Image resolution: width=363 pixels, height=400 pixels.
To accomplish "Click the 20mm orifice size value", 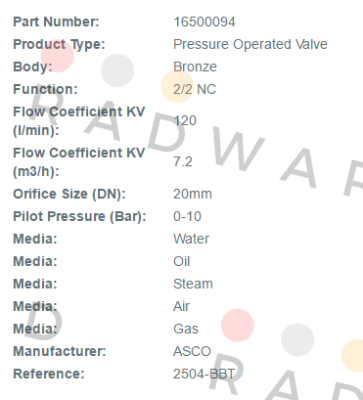I will coord(192,194).
